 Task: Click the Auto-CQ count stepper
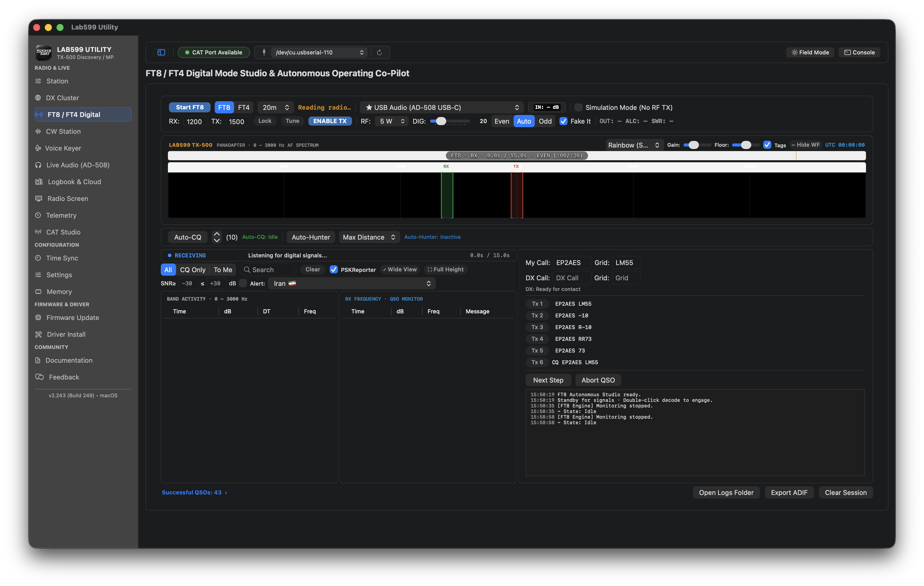coord(216,237)
